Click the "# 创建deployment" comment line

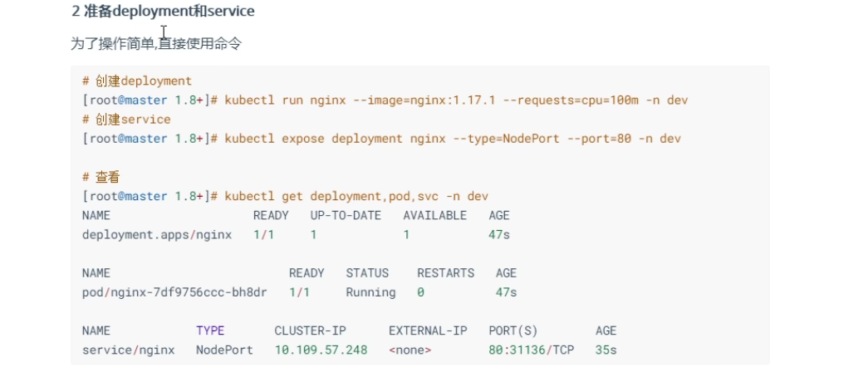[137, 81]
